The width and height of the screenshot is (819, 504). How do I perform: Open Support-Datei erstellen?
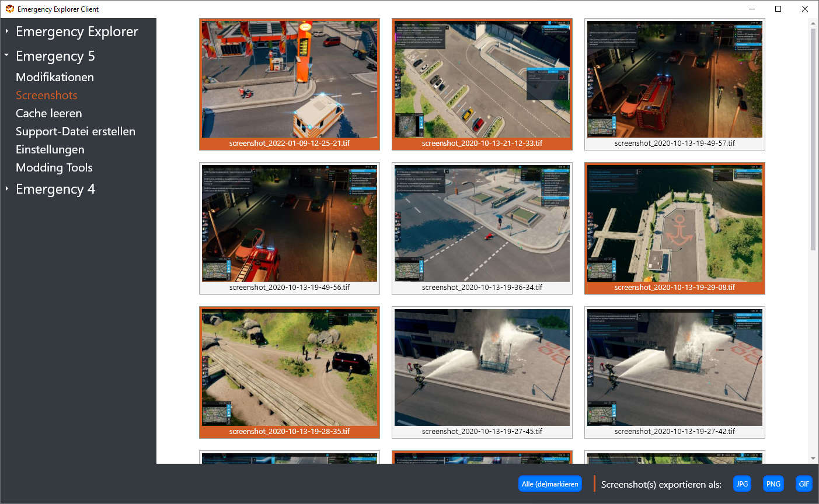pyautogui.click(x=76, y=131)
